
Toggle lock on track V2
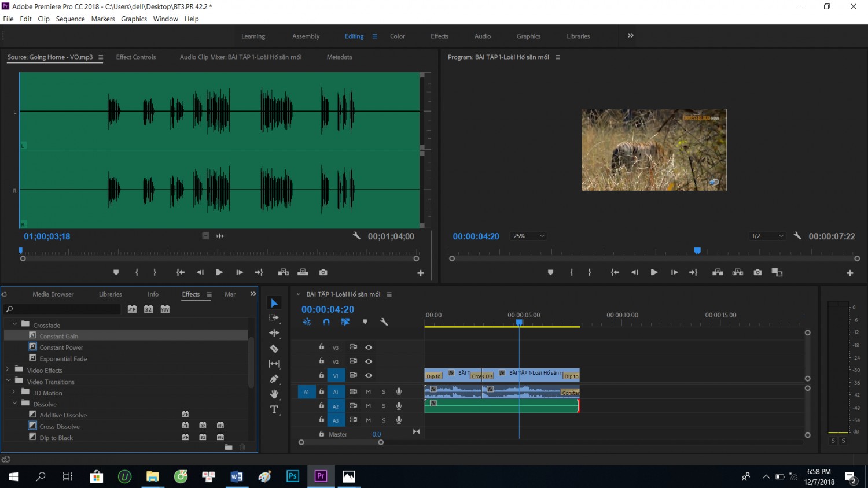coord(322,361)
